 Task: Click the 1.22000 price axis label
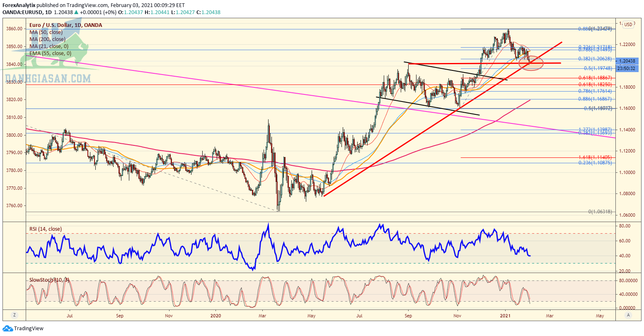627,44
